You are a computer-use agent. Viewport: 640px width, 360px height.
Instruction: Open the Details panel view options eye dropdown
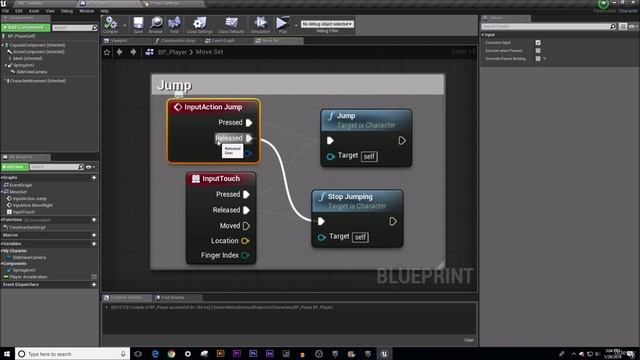(x=633, y=27)
